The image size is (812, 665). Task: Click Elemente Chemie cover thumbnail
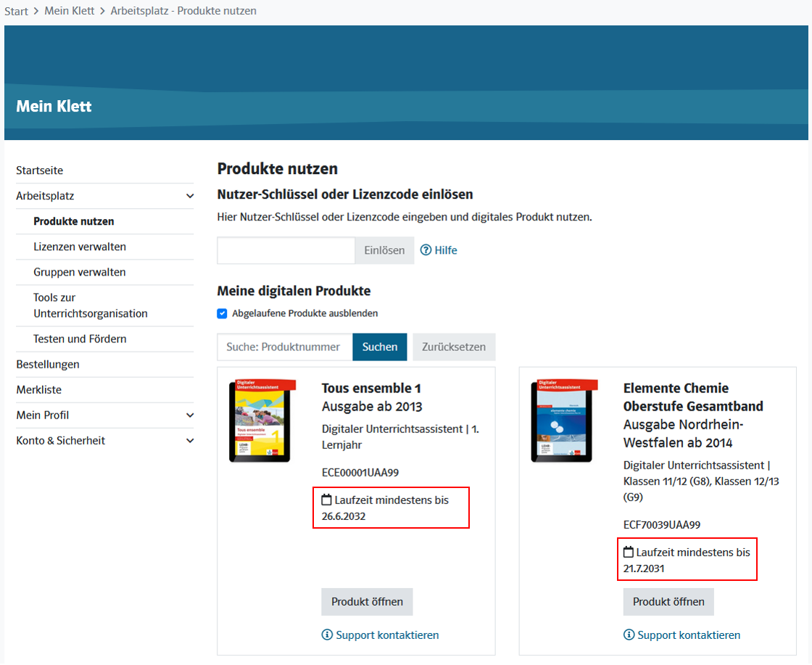coord(564,421)
